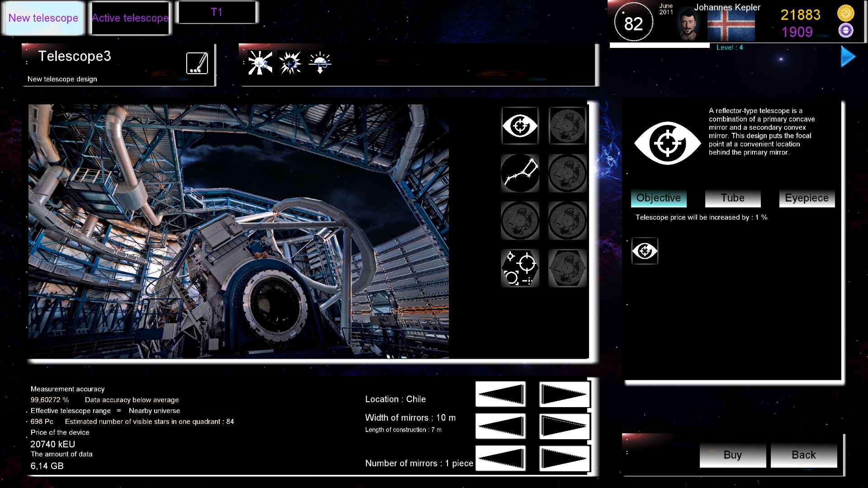Click the Johannes Kepler portrait
This screenshot has width=868, height=488.
click(x=687, y=23)
